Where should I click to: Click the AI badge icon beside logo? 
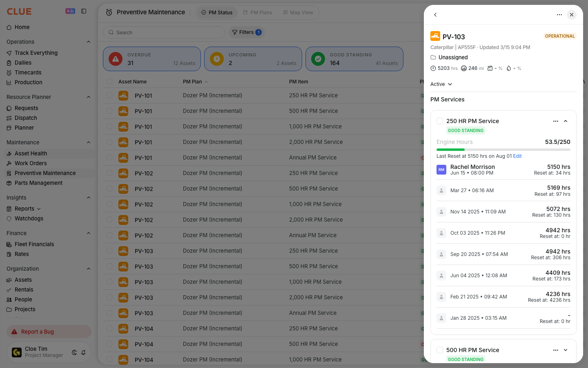click(x=70, y=11)
